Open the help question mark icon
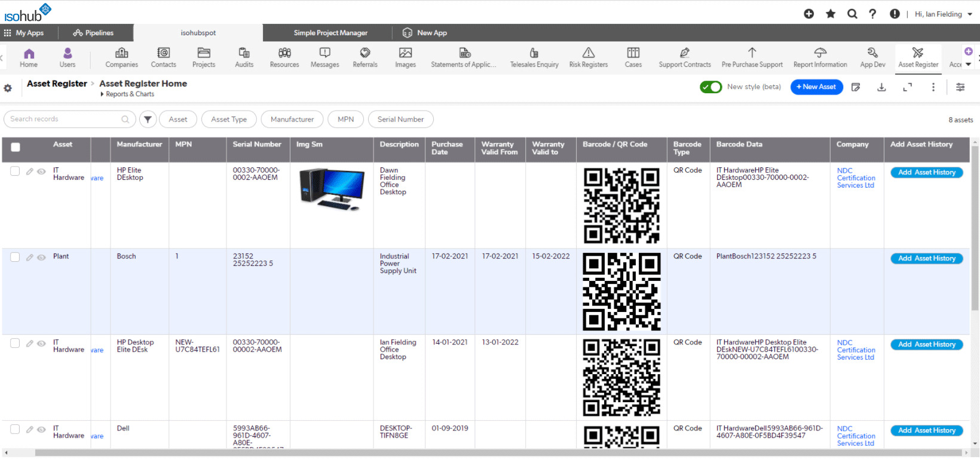Screen dimensions: 980x459 tap(872, 14)
